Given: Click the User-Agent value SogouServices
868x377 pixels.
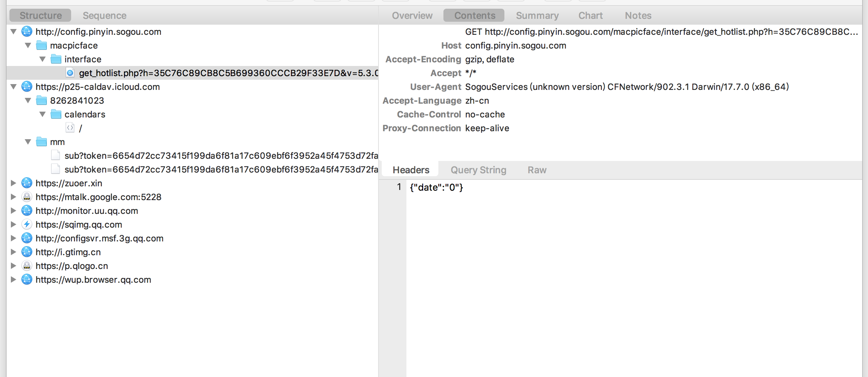Looking at the screenshot, I should click(x=627, y=87).
